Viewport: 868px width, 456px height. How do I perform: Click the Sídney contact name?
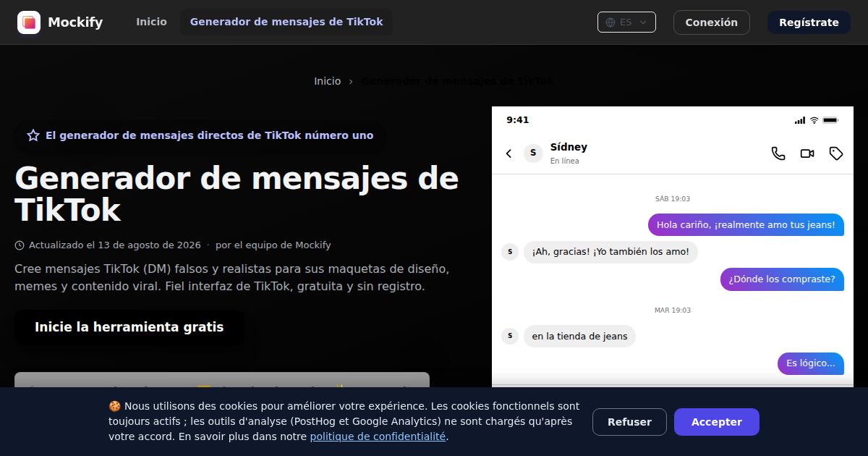coord(569,147)
